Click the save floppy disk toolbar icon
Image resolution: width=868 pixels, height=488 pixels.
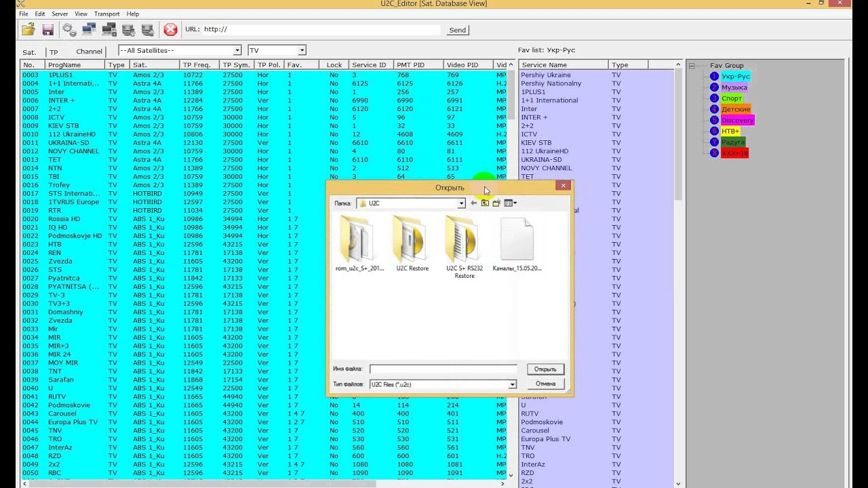[x=47, y=30]
